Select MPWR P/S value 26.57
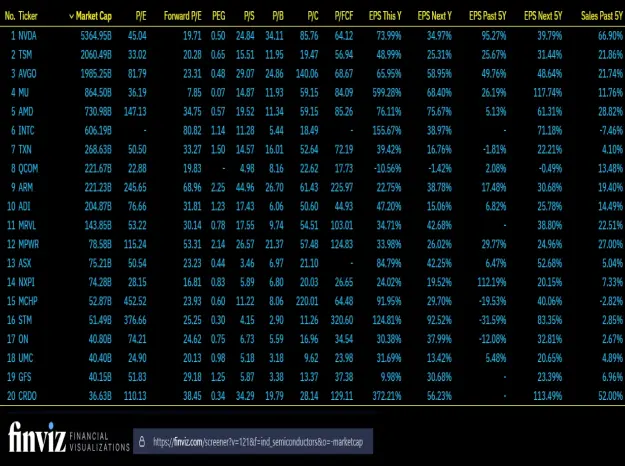This screenshot has width=625, height=466. tap(245, 244)
